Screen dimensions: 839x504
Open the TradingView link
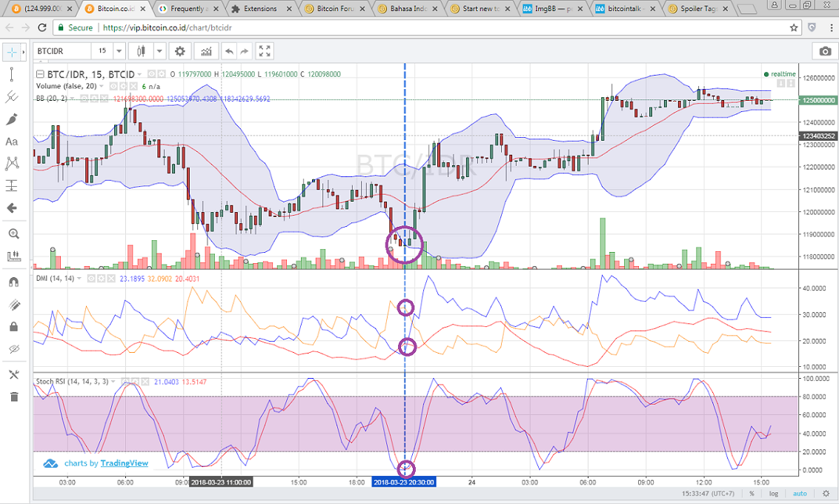pyautogui.click(x=124, y=463)
